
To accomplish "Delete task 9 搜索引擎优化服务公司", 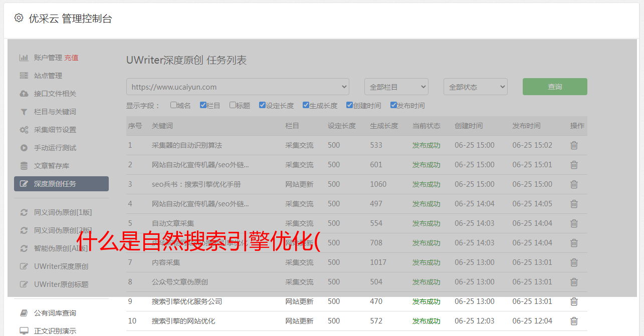I will pos(574,301).
